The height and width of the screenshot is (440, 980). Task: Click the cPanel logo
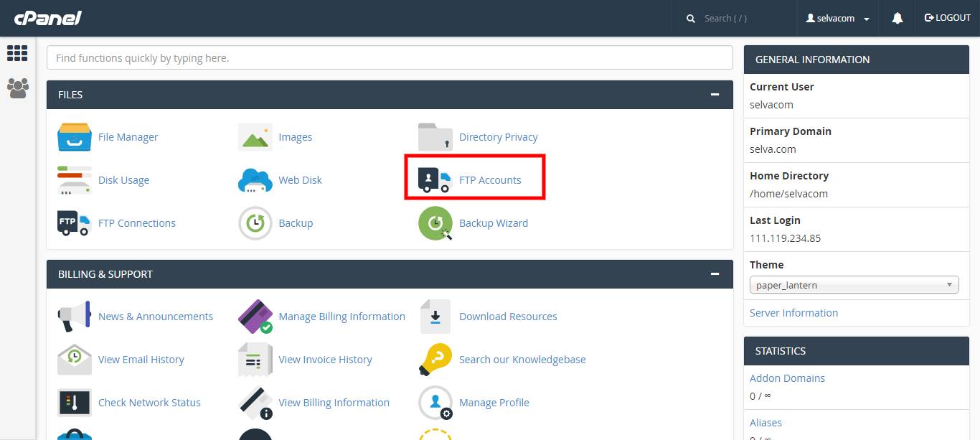pos(48,18)
